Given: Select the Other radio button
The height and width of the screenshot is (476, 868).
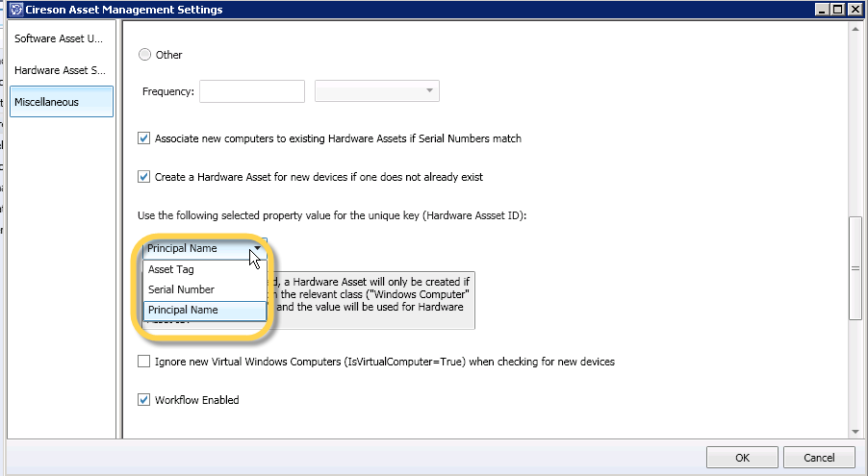Looking at the screenshot, I should pos(146,55).
